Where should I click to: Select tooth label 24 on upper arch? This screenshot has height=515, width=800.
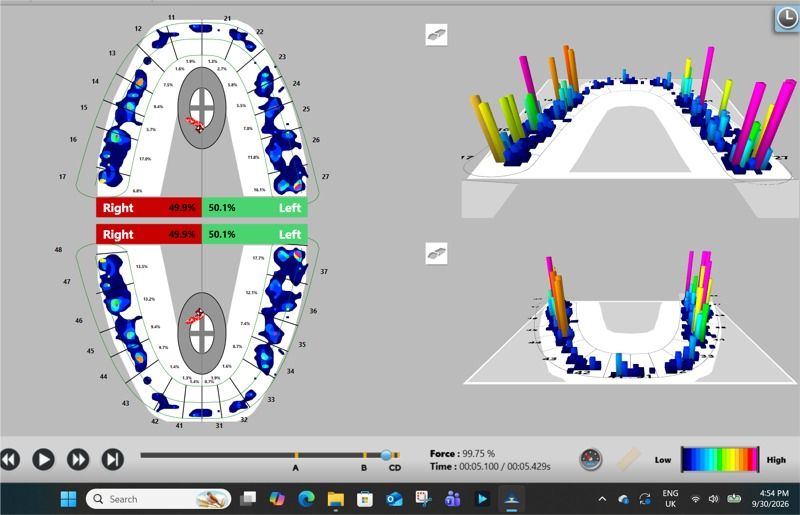296,83
